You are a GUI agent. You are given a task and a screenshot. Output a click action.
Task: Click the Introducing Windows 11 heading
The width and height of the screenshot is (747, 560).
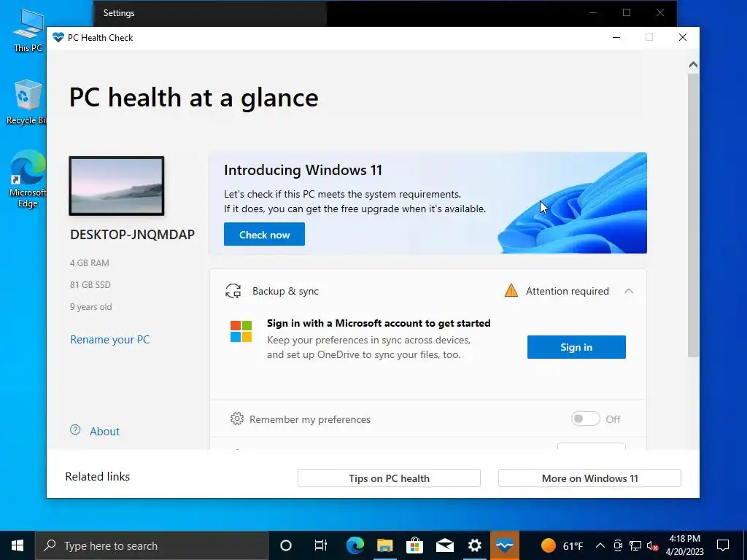[x=303, y=170]
